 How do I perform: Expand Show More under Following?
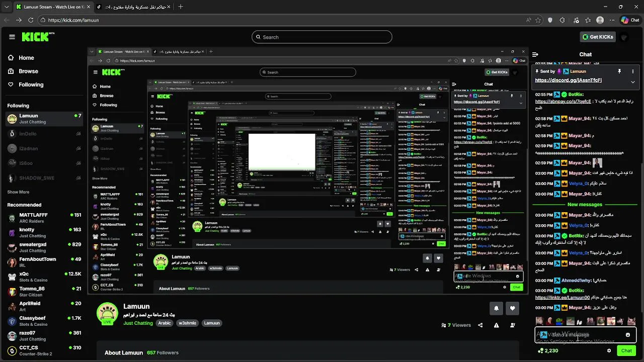coord(18,192)
